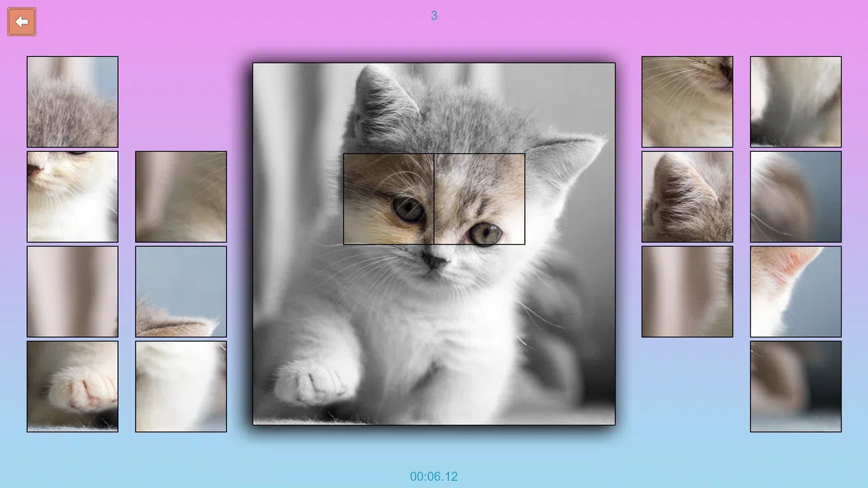The width and height of the screenshot is (868, 488).
Task: Select the blurred curtain piece in left column
Action: [x=73, y=291]
